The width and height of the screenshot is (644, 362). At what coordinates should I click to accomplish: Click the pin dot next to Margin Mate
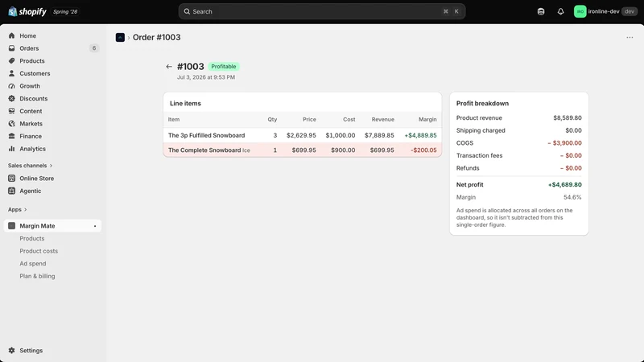(95, 226)
